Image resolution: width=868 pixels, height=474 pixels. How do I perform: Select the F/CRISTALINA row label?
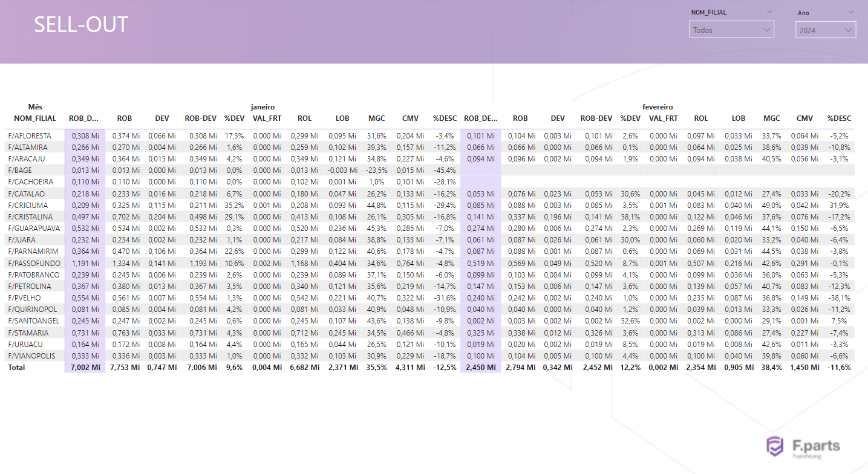point(30,217)
